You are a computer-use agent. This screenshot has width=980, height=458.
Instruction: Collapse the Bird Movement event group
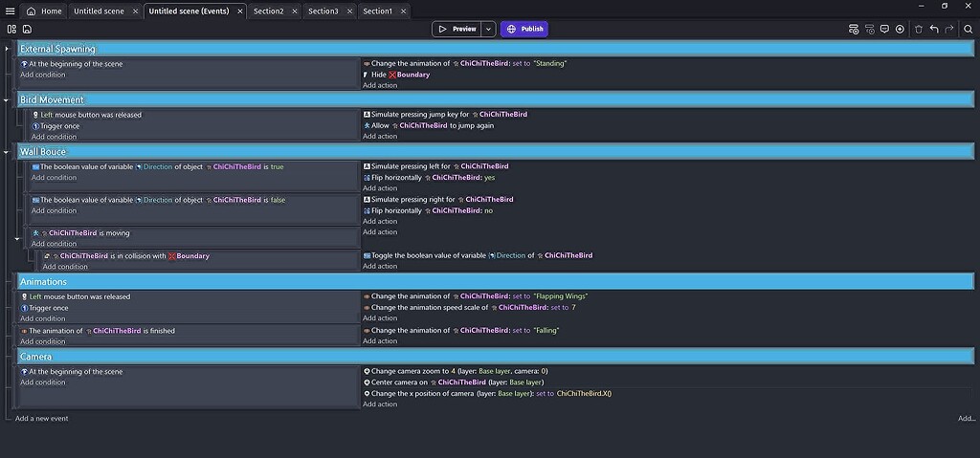pos(7,99)
